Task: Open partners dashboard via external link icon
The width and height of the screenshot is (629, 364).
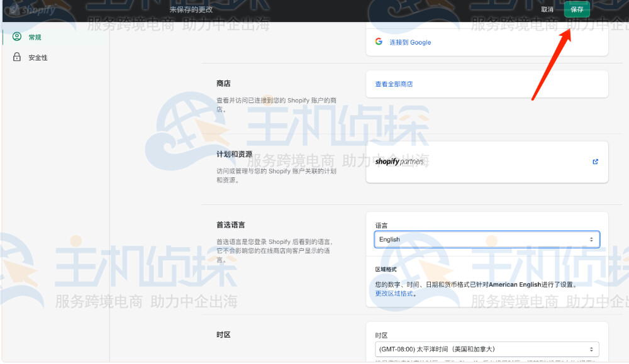Action: coord(595,162)
